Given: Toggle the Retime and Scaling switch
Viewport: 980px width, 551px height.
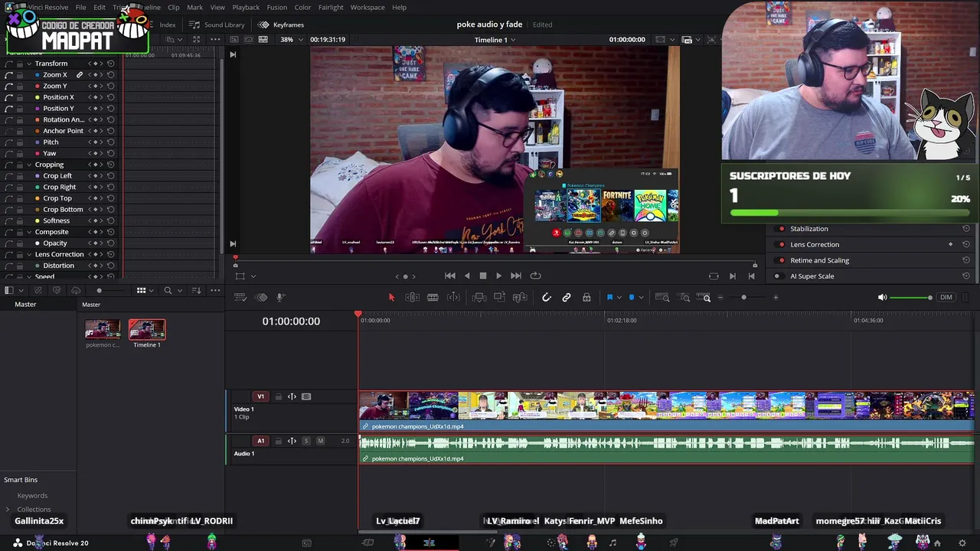Looking at the screenshot, I should coord(781,260).
